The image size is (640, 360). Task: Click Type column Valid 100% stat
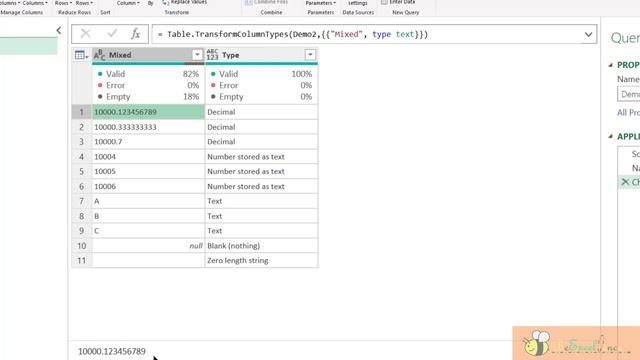(261, 74)
